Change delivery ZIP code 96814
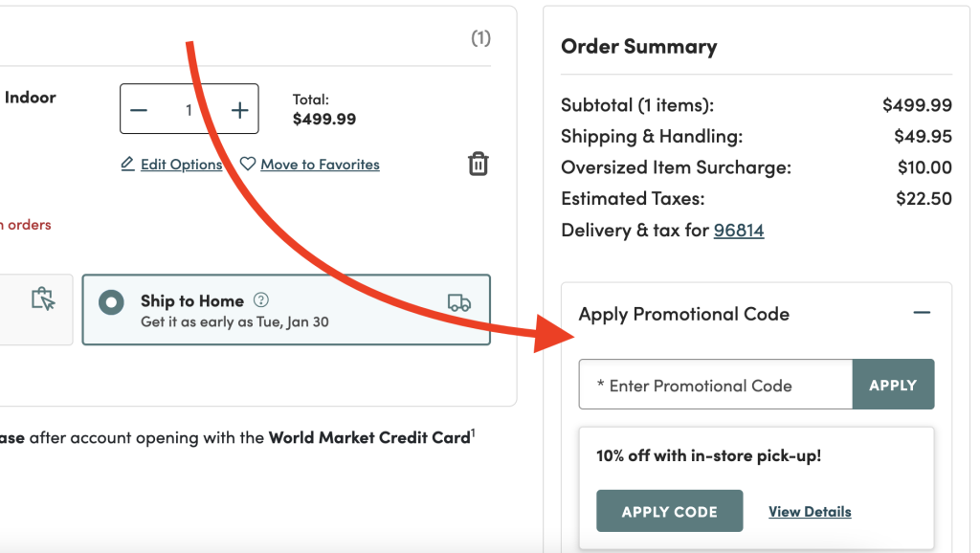Image resolution: width=980 pixels, height=553 pixels. (x=739, y=231)
